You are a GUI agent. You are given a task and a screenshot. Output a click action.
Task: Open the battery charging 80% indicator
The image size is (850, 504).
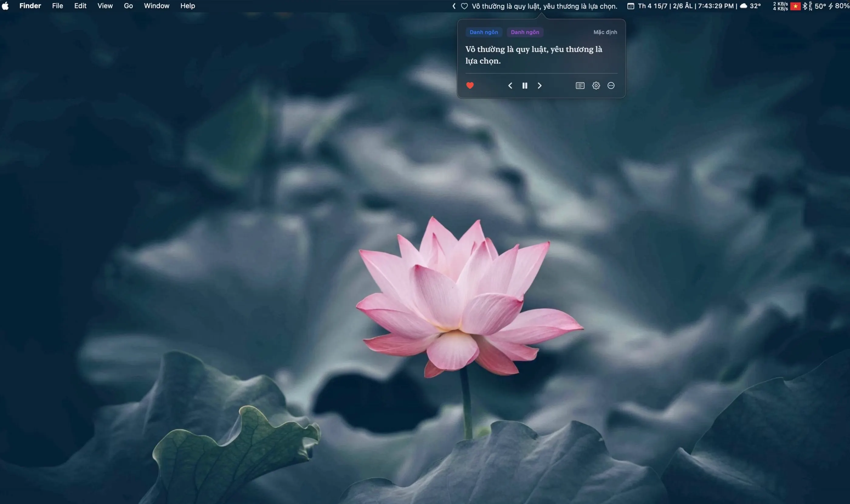click(839, 6)
